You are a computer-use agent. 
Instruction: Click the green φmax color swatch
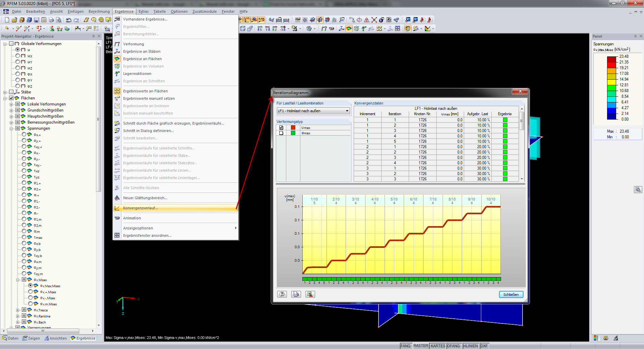coord(293,133)
